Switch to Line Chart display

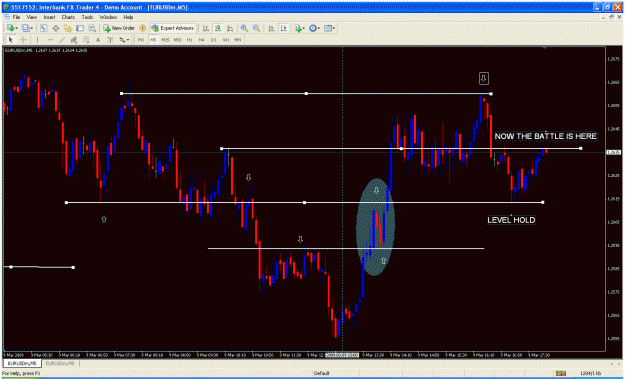pyautogui.click(x=230, y=28)
